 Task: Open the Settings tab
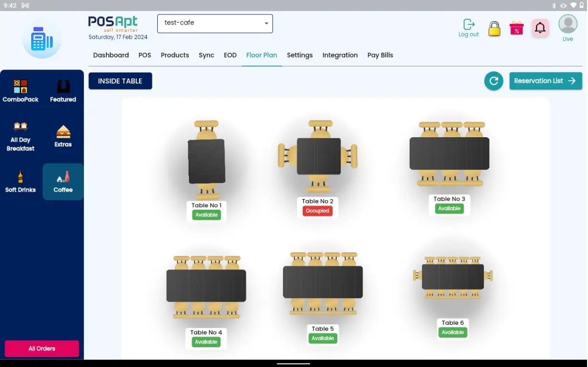300,55
